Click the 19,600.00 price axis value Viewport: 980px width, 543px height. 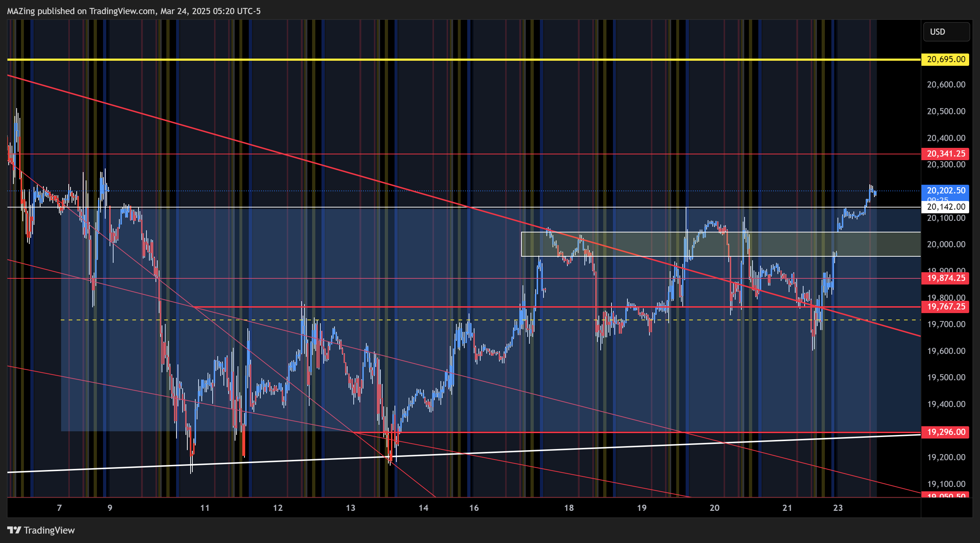point(946,351)
